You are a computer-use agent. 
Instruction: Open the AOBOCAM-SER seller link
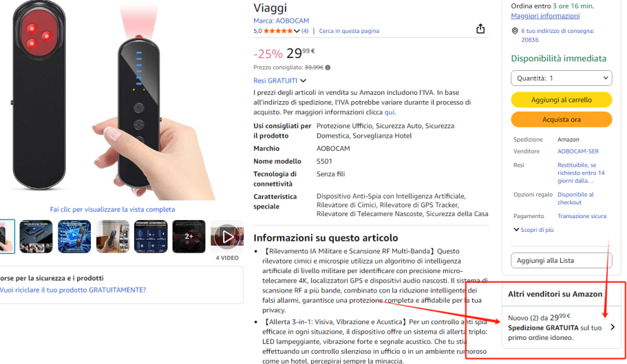[578, 151]
